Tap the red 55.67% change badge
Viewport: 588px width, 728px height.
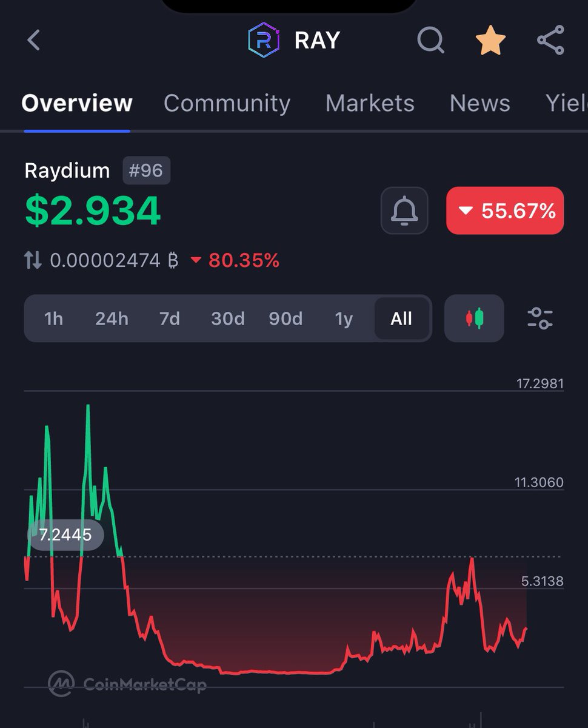click(505, 211)
